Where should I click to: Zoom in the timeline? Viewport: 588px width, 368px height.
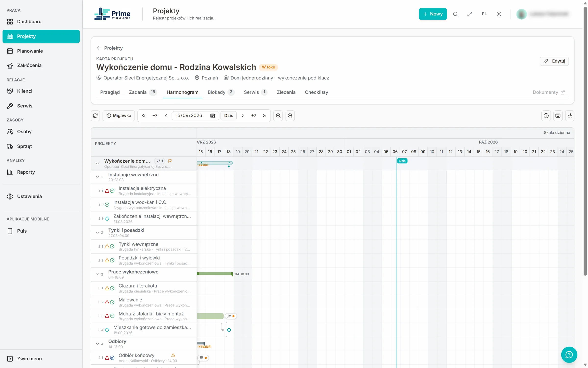[x=290, y=116]
